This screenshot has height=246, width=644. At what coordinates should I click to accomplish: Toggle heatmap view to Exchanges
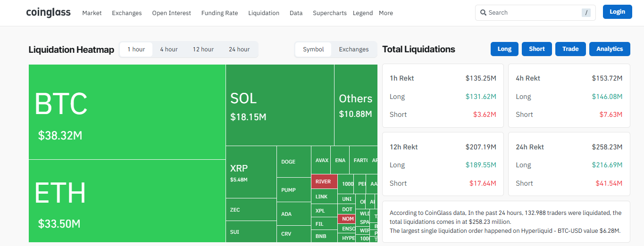tap(353, 49)
